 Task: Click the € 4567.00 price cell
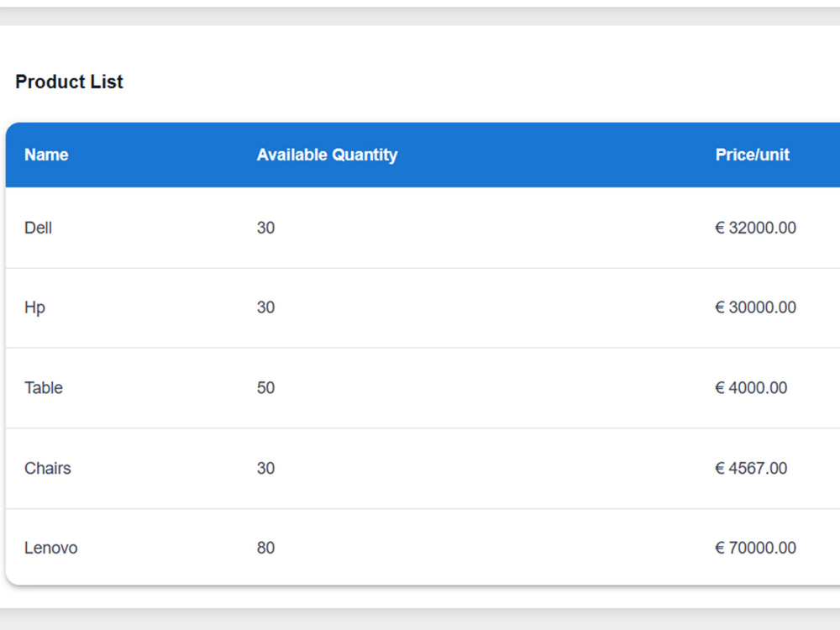(x=751, y=468)
